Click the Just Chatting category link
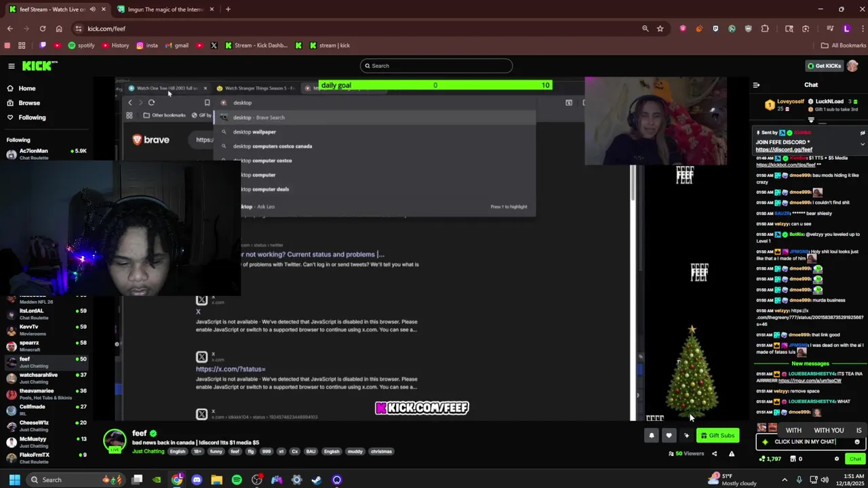 coord(148,451)
